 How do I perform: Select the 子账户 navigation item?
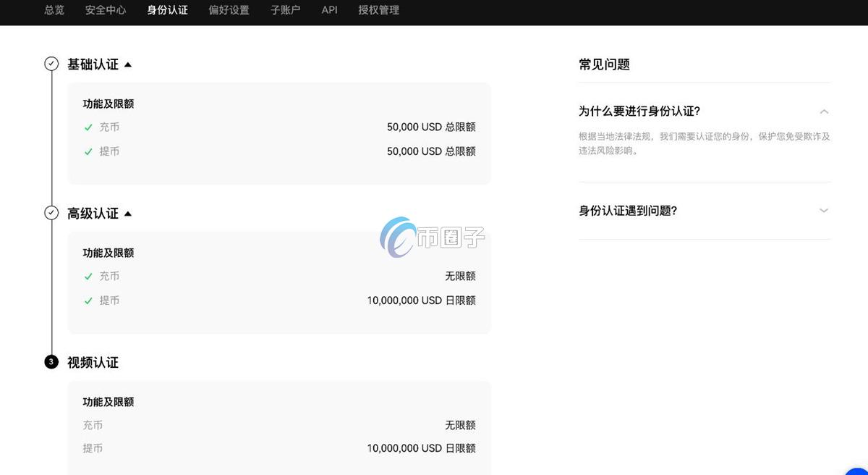[285, 10]
